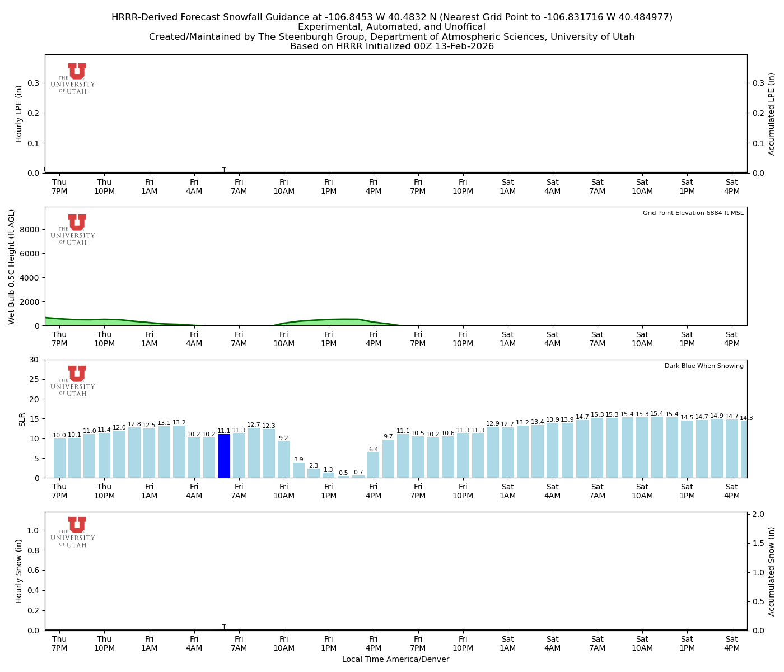Click the Steenburgh Group attribution text
This screenshot has width=784, height=672.
[x=392, y=36]
